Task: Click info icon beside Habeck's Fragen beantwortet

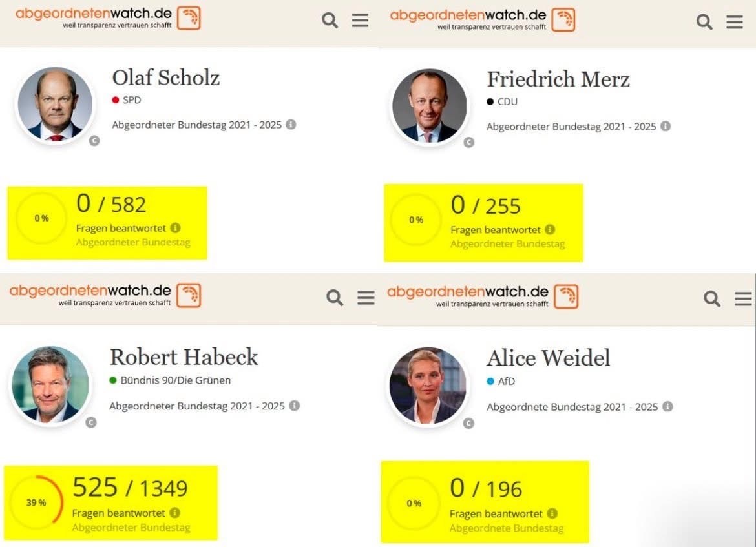Action: click(174, 513)
